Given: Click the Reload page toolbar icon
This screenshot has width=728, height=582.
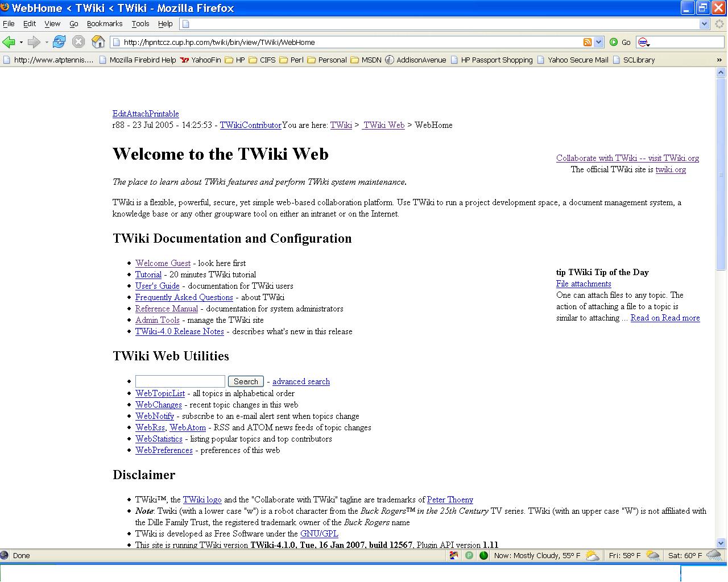Looking at the screenshot, I should [59, 42].
